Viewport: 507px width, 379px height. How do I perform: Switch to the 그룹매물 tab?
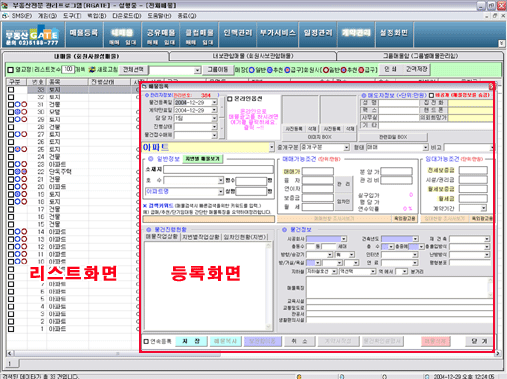pyautogui.click(x=420, y=56)
